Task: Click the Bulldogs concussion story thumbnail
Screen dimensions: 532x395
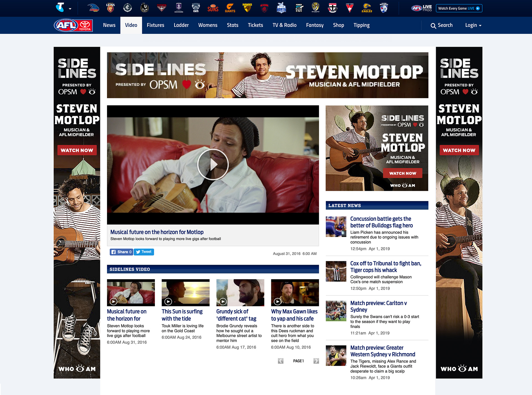Action: [x=336, y=227]
